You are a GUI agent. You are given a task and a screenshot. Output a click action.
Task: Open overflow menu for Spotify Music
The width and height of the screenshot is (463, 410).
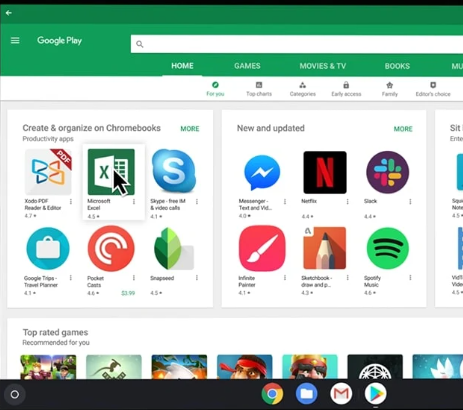click(410, 278)
